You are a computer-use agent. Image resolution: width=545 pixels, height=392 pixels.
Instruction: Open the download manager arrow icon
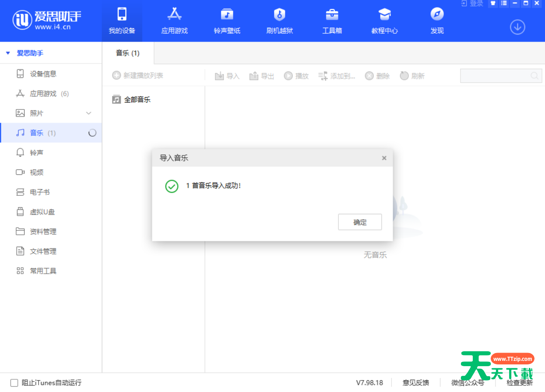click(517, 27)
